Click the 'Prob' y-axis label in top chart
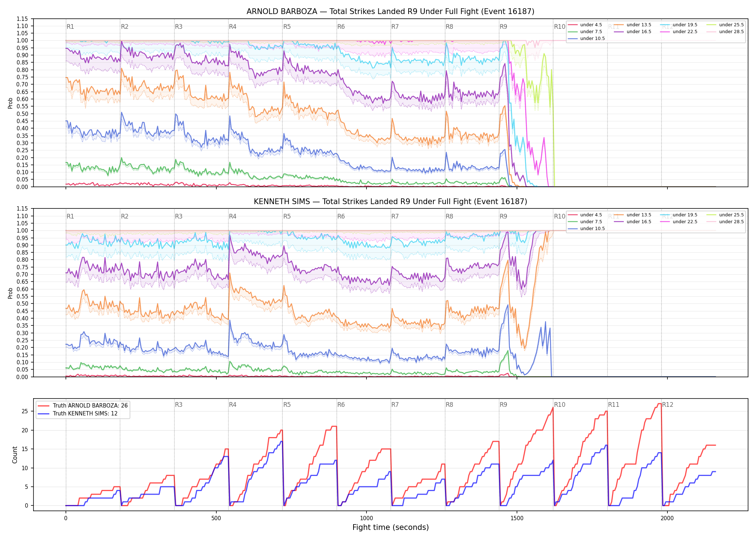The image size is (756, 540). click(10, 103)
